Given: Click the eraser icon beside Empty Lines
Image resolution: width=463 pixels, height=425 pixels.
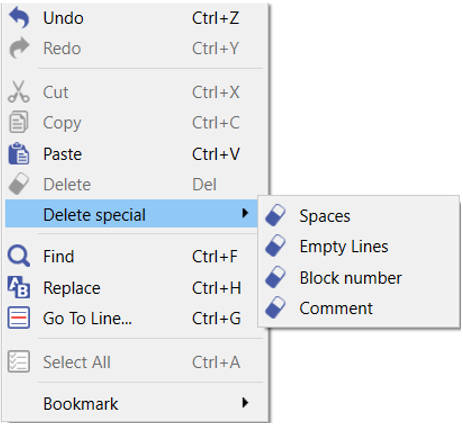Looking at the screenshot, I should click(x=275, y=246).
